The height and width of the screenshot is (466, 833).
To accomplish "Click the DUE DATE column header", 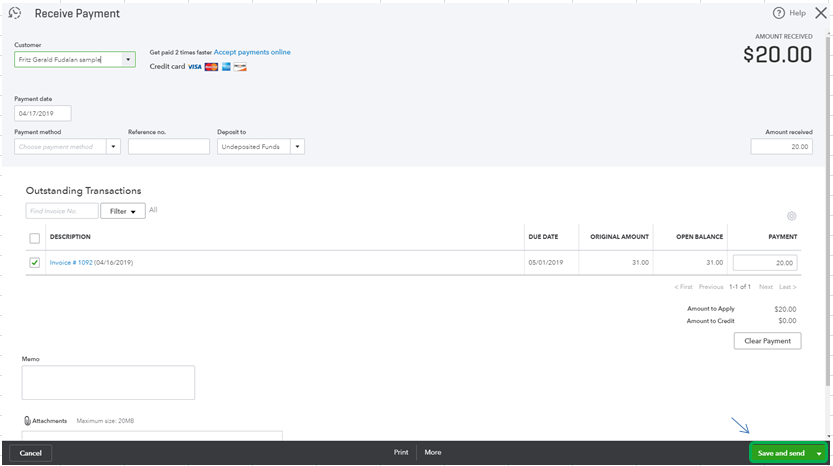I will 543,236.
